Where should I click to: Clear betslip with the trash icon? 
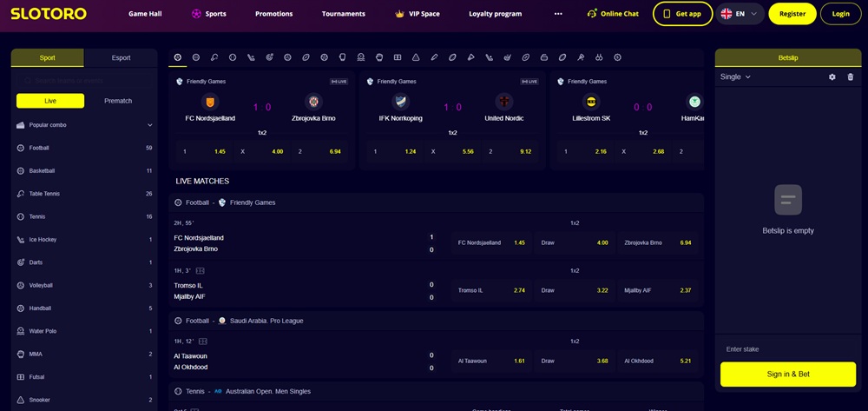pos(850,77)
